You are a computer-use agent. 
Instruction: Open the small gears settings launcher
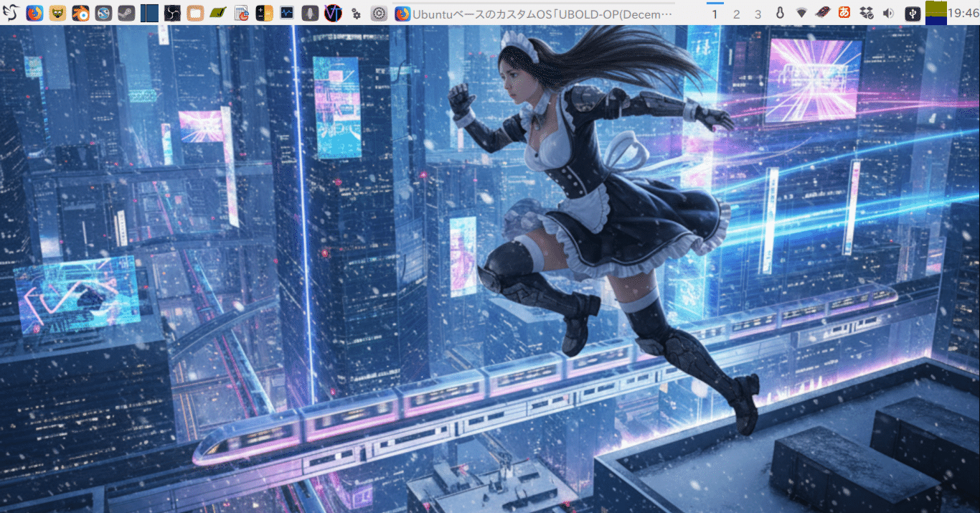coord(356,13)
